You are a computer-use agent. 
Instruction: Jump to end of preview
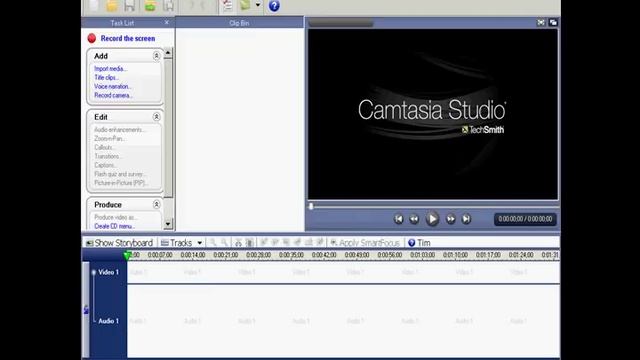(466, 219)
